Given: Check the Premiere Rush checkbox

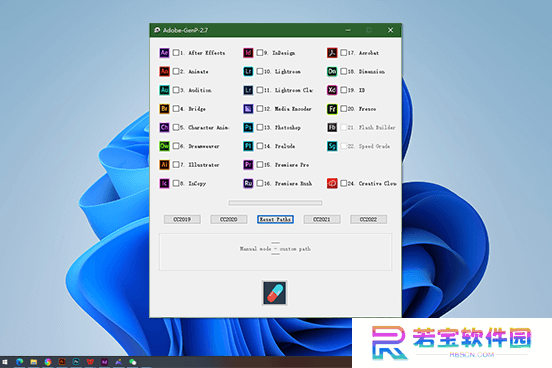Looking at the screenshot, I should [260, 183].
